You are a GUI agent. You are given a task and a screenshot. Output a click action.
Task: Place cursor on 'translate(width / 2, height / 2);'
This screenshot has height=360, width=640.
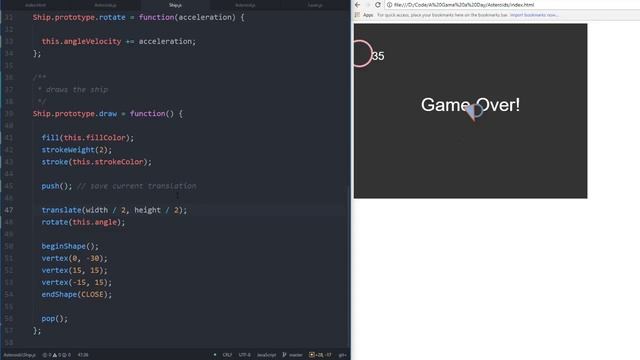pos(114,210)
